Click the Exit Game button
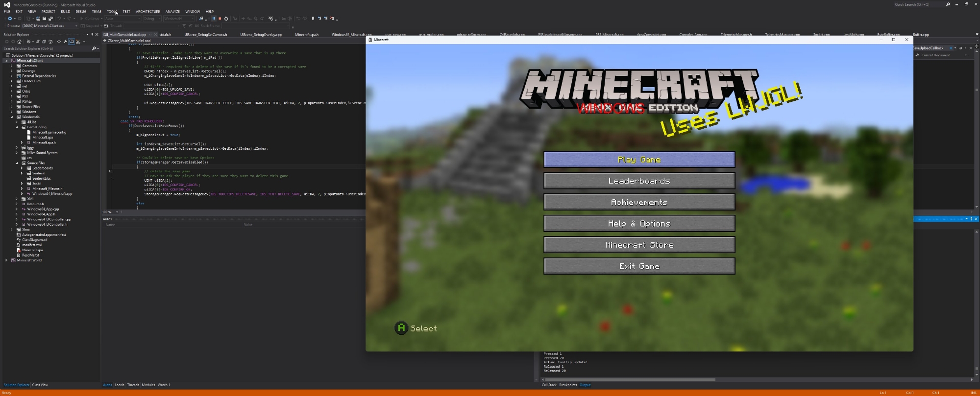Image resolution: width=980 pixels, height=396 pixels. click(639, 266)
